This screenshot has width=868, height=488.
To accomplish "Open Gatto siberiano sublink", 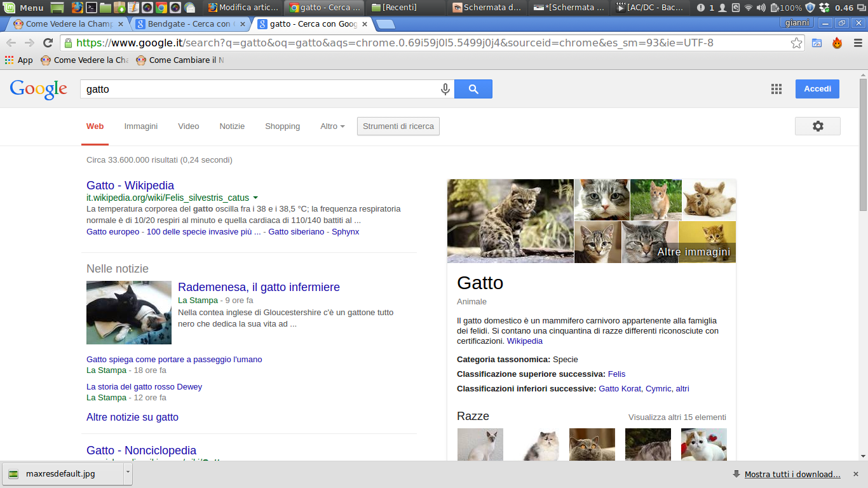I will click(296, 232).
